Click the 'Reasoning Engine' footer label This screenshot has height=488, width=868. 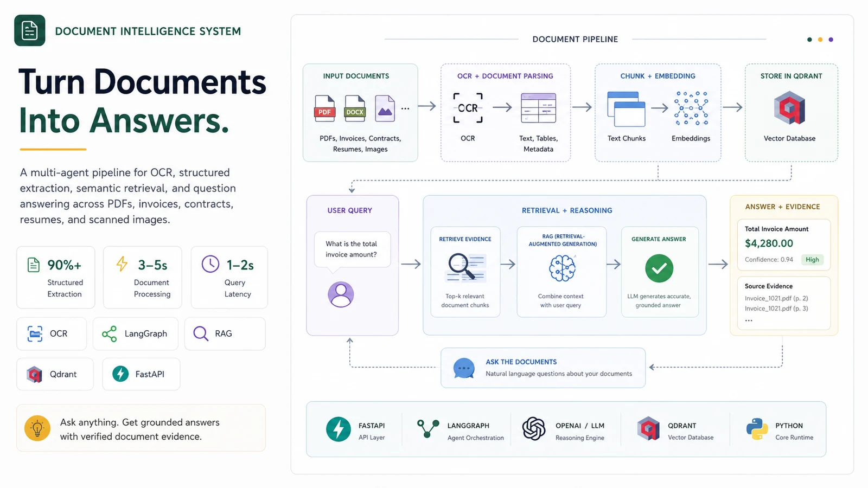[579, 438]
